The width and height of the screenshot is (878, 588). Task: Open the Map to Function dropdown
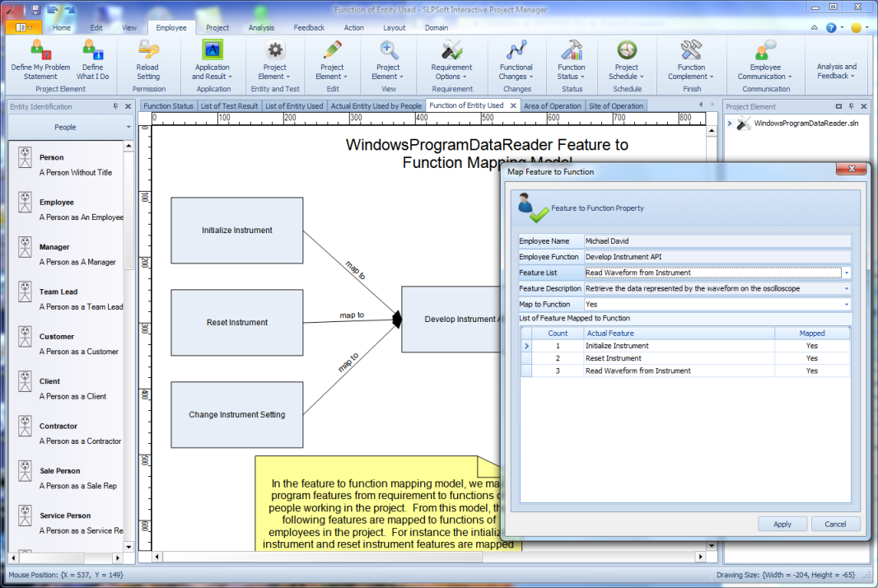[x=847, y=304]
